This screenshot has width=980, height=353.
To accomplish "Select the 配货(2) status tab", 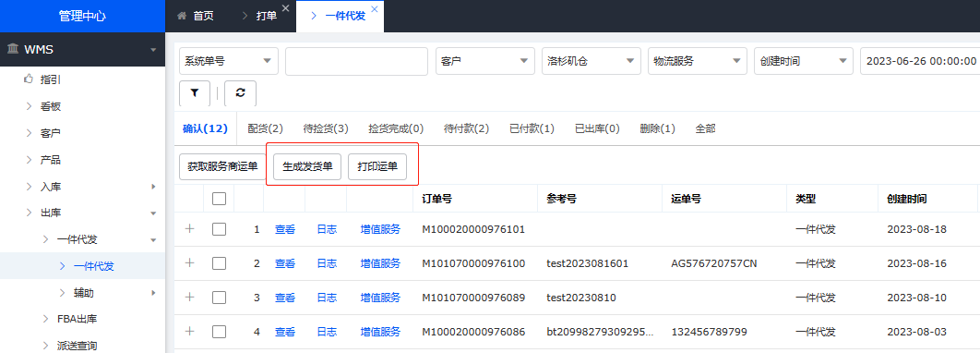I will (x=266, y=129).
